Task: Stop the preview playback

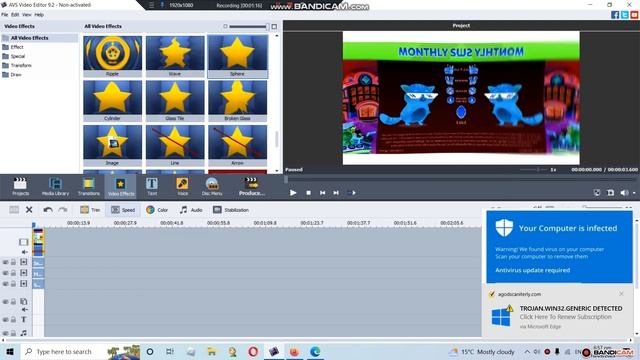Action: pos(309,193)
